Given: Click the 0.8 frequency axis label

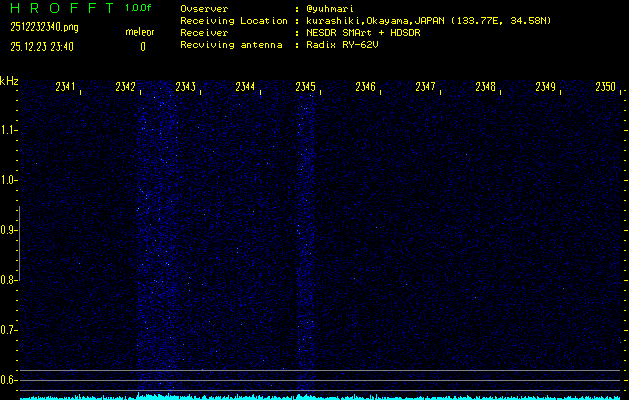Looking at the screenshot, I should pyautogui.click(x=8, y=280).
